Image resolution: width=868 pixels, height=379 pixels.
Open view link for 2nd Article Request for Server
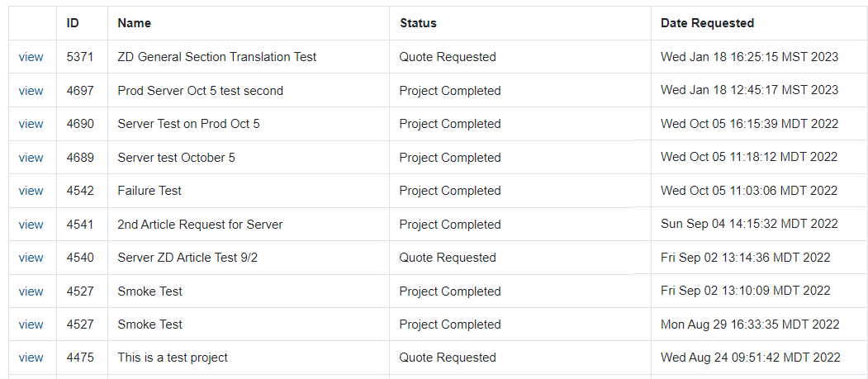click(31, 225)
